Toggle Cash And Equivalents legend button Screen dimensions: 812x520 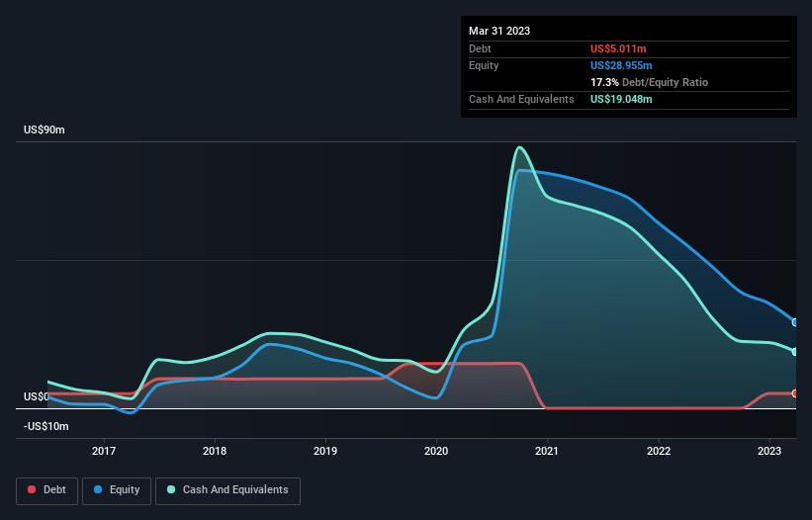click(x=227, y=490)
